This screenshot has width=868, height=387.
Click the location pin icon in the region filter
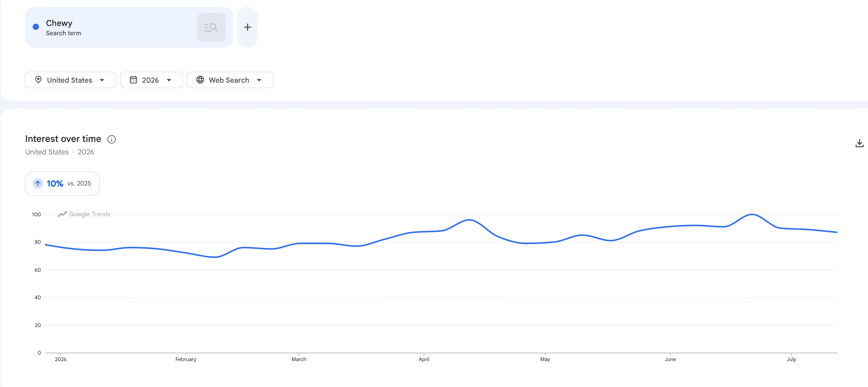(x=38, y=80)
